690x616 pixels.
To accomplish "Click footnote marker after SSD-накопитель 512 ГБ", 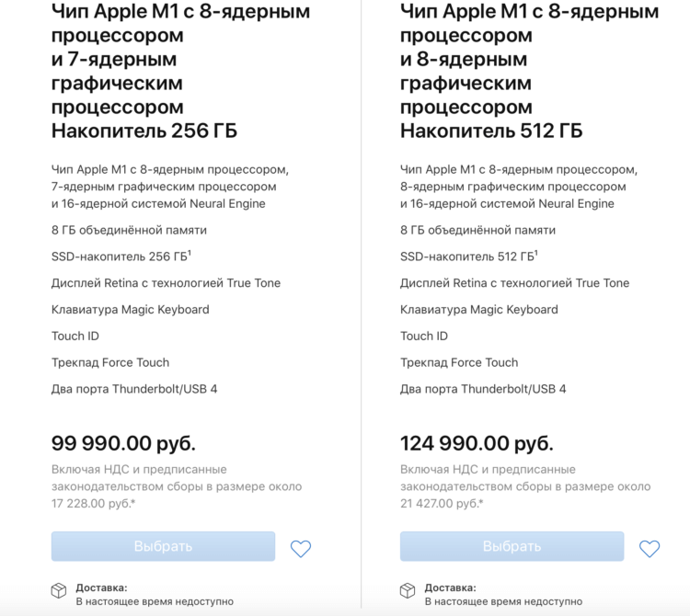I will click(x=536, y=253).
